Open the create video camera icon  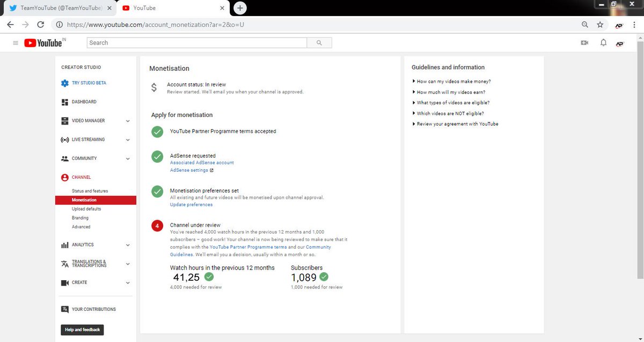[584, 43]
